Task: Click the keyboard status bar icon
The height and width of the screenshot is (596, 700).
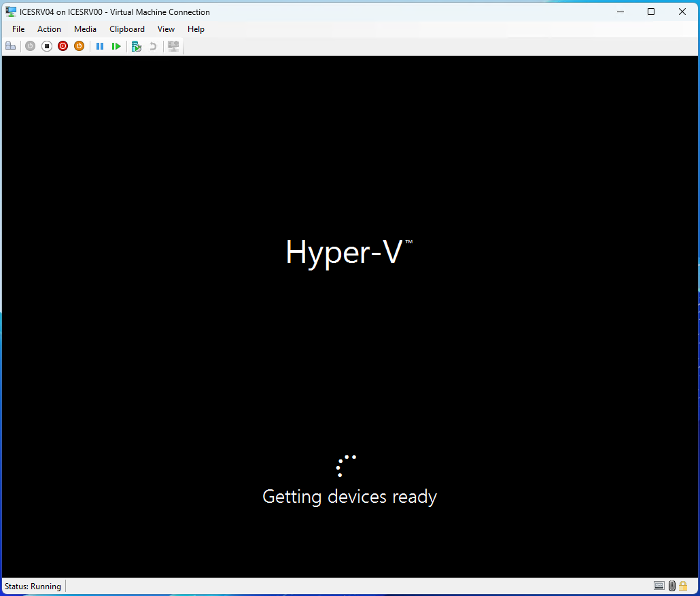Action: pyautogui.click(x=659, y=586)
